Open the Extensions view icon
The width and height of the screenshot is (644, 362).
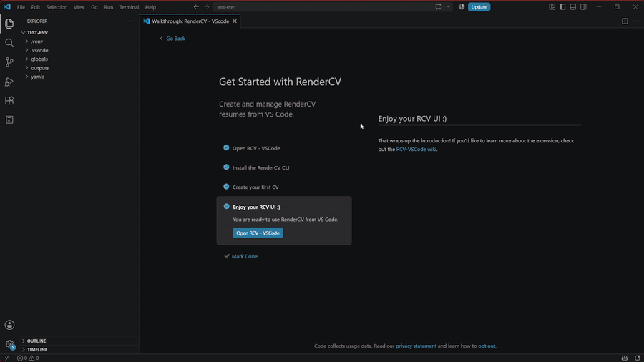[x=9, y=101]
